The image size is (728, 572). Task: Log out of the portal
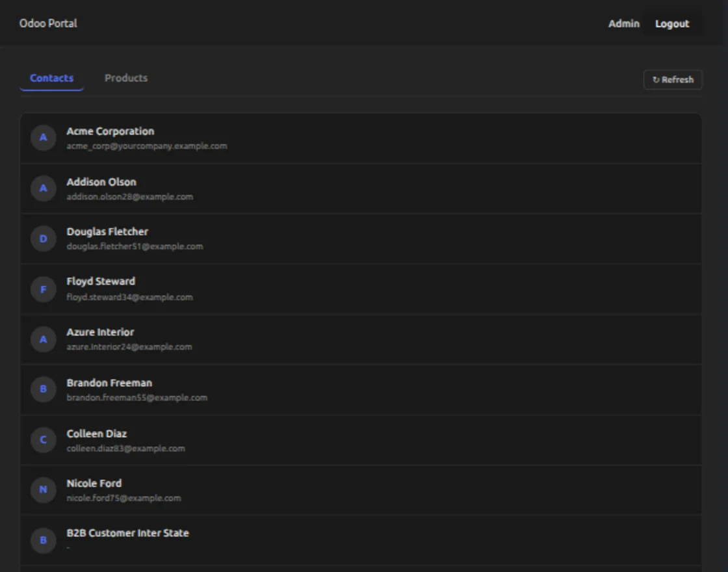pos(671,24)
